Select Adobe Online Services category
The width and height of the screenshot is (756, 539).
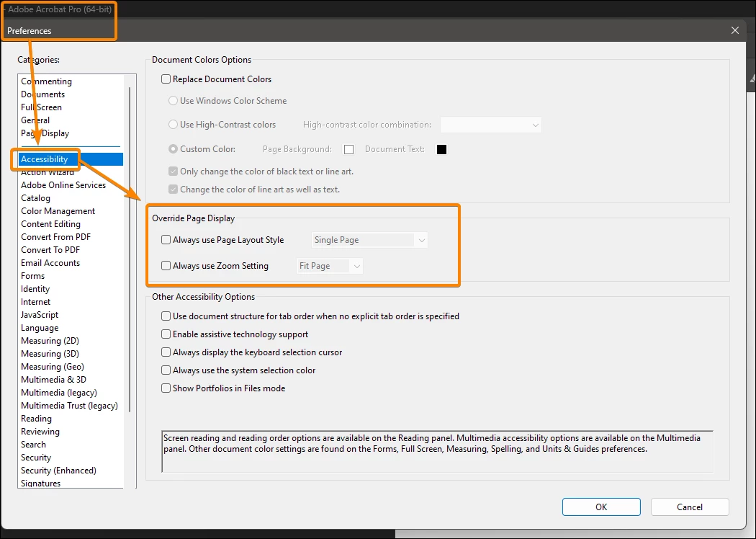point(63,184)
